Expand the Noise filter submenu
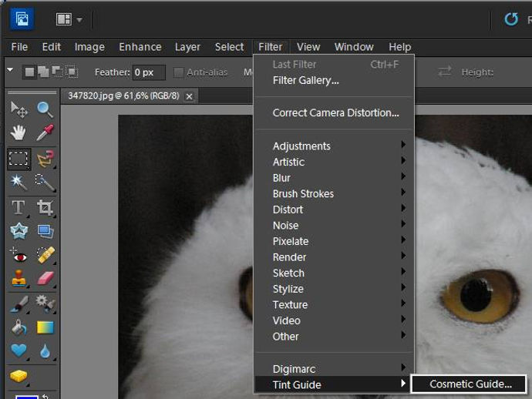532x399 pixels. 334,226
